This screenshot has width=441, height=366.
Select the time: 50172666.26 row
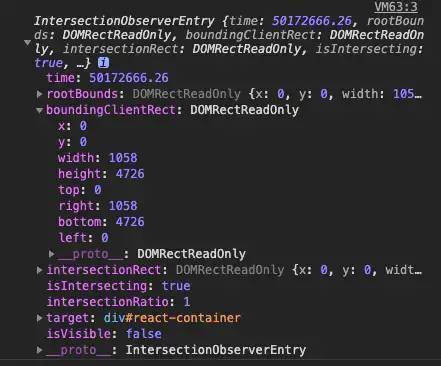[x=107, y=78]
